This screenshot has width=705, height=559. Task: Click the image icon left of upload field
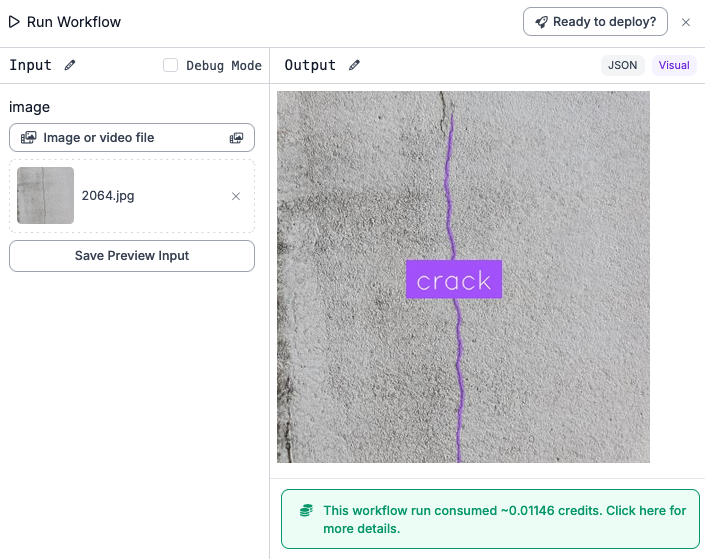point(29,137)
